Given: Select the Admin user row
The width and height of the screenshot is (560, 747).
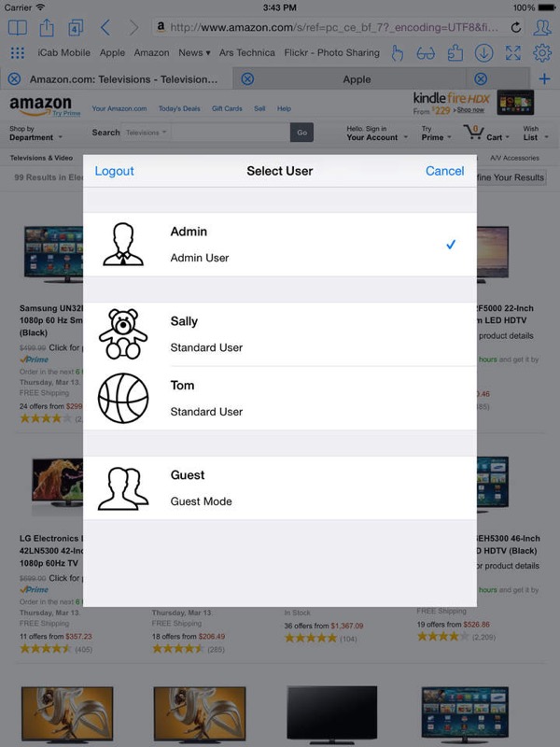Looking at the screenshot, I should (280, 245).
